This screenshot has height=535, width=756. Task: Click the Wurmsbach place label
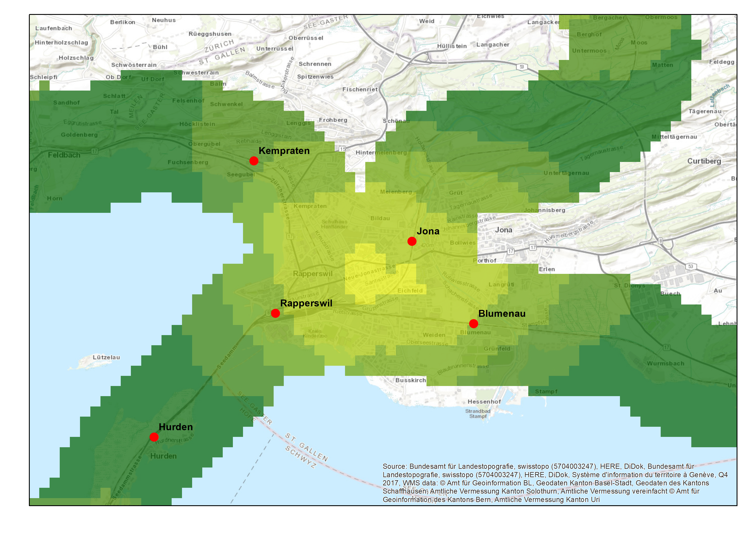665,363
